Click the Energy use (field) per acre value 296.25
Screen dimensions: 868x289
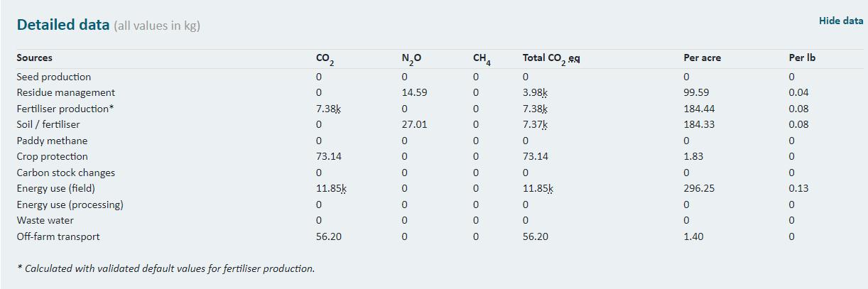(699, 188)
